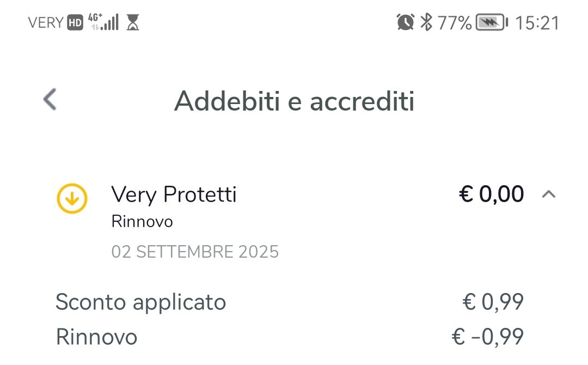Viewport: 588px width, 365px height.
Task: Collapse the Very Protetti entry chevron
Action: (x=549, y=194)
